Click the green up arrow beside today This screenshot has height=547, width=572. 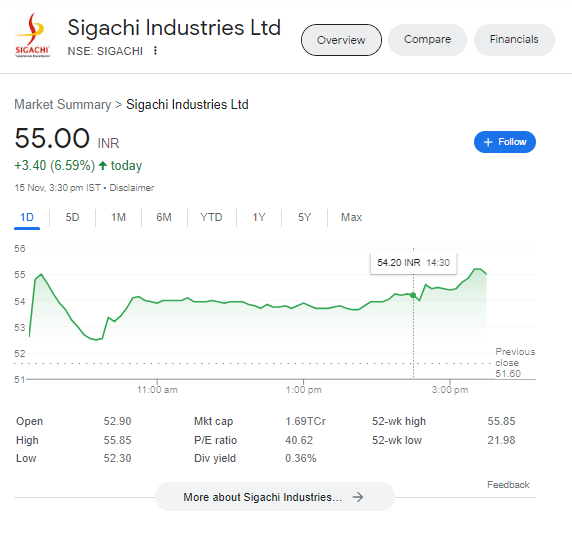pos(103,166)
